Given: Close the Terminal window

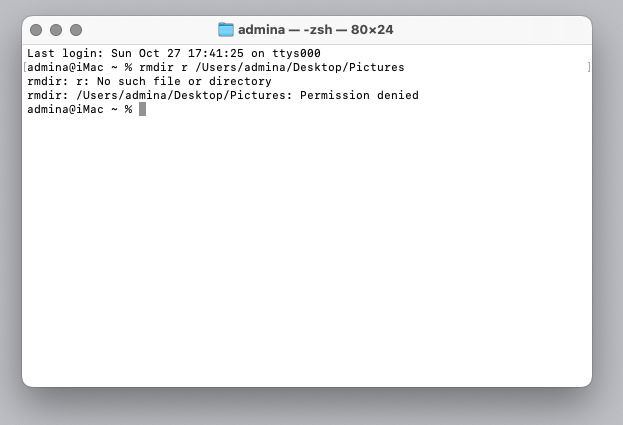Looking at the screenshot, I should pos(37,30).
